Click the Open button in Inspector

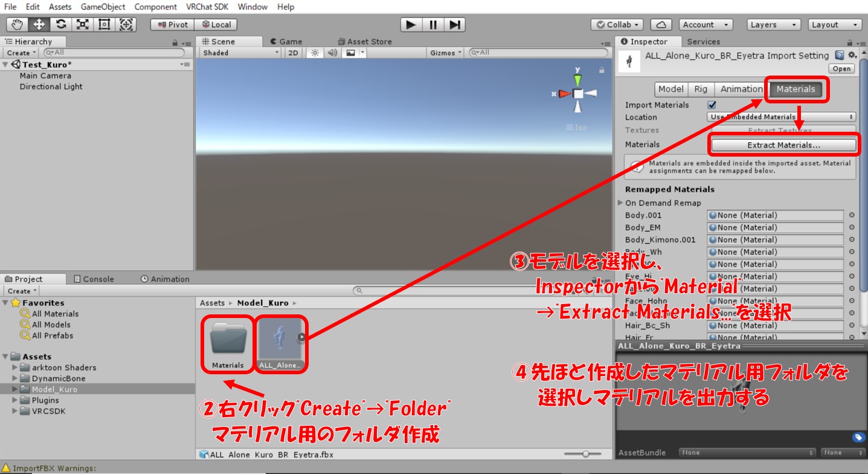841,68
